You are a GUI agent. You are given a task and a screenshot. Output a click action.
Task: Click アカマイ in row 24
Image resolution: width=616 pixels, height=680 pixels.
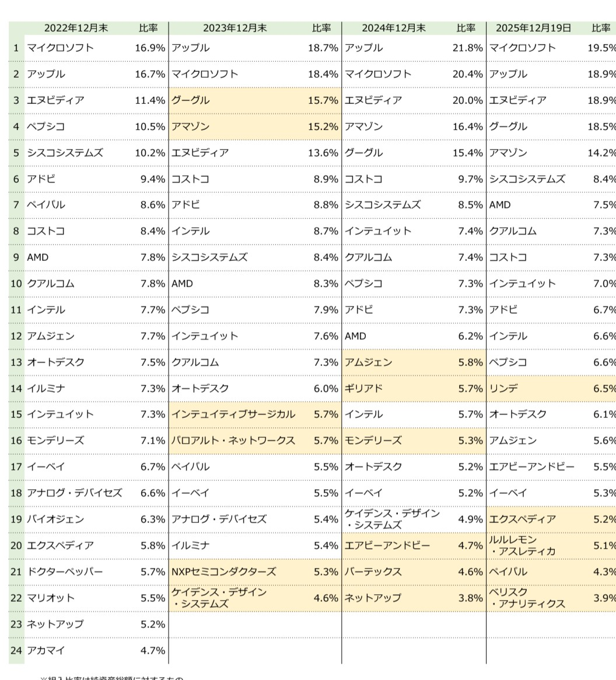pyautogui.click(x=46, y=650)
